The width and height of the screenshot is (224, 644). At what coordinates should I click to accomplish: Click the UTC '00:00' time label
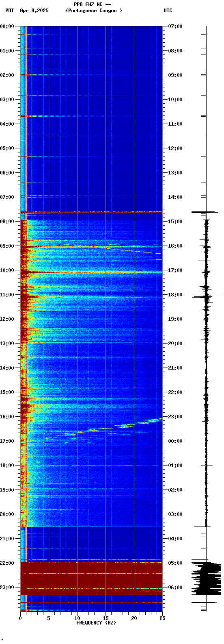click(x=175, y=441)
